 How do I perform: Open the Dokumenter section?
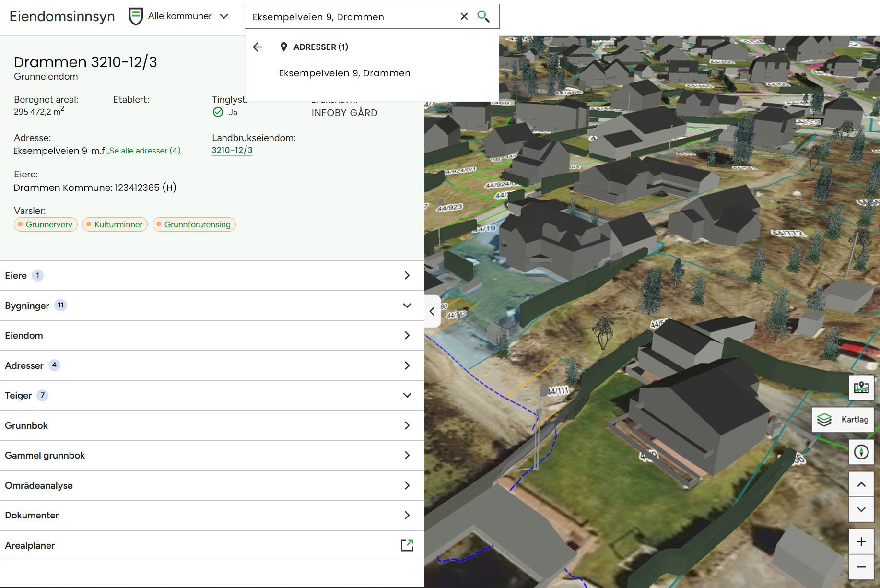pyautogui.click(x=211, y=515)
